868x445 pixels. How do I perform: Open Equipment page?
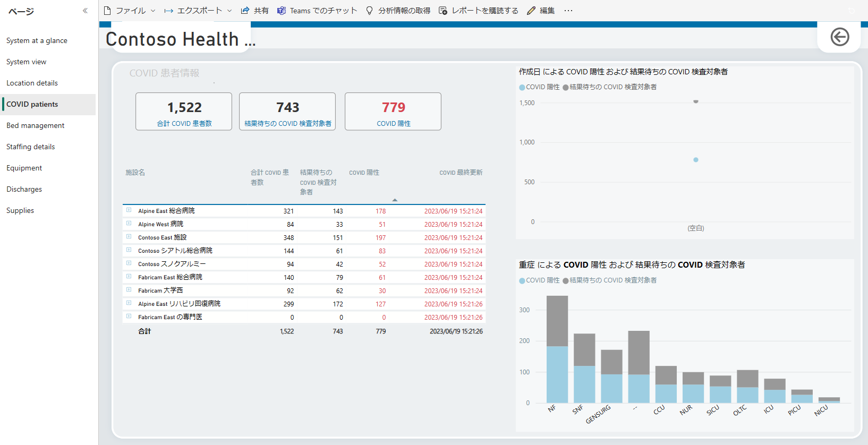(48, 168)
